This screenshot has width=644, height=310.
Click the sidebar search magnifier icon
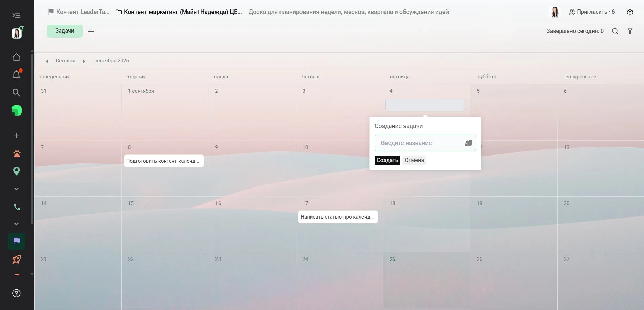(x=16, y=92)
